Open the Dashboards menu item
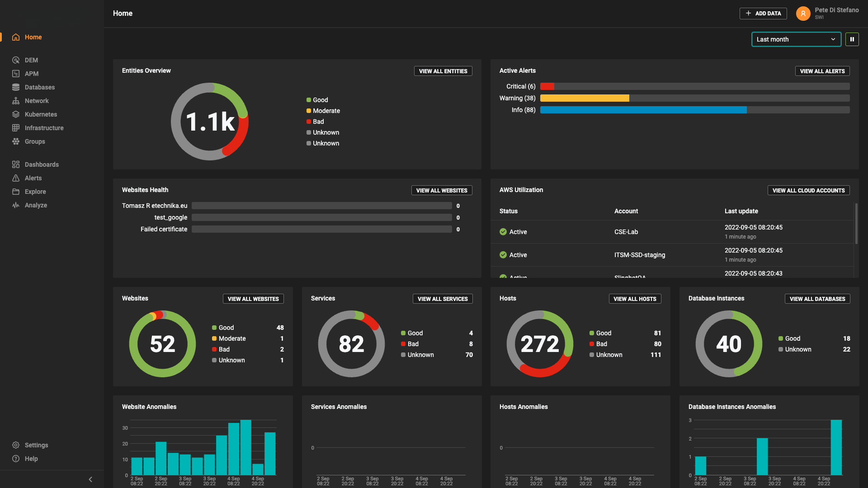 coord(42,164)
